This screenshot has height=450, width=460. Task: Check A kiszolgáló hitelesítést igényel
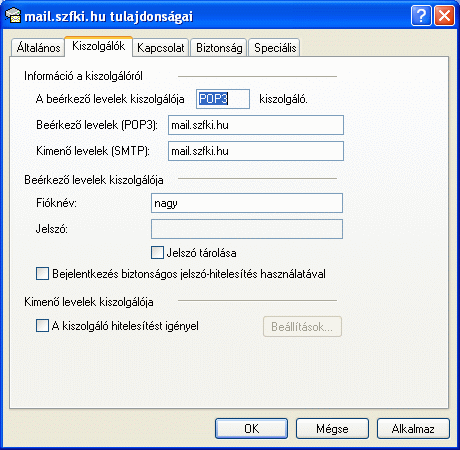coord(42,326)
